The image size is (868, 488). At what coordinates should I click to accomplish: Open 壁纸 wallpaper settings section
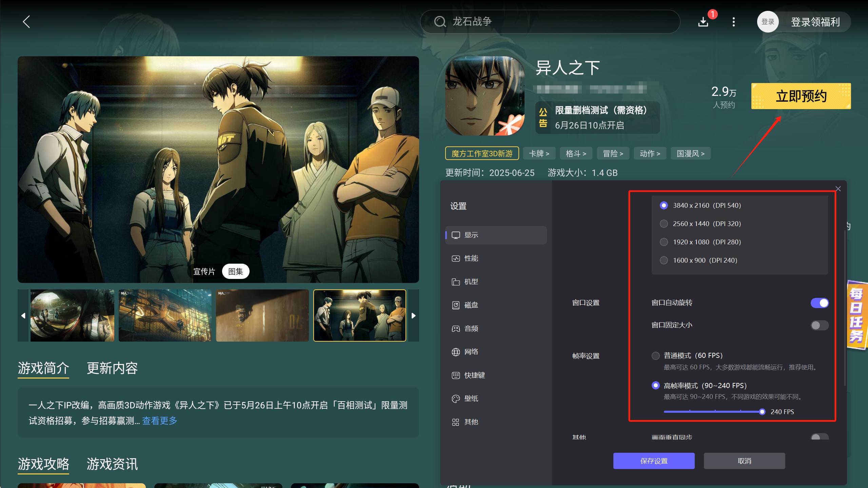(496, 399)
